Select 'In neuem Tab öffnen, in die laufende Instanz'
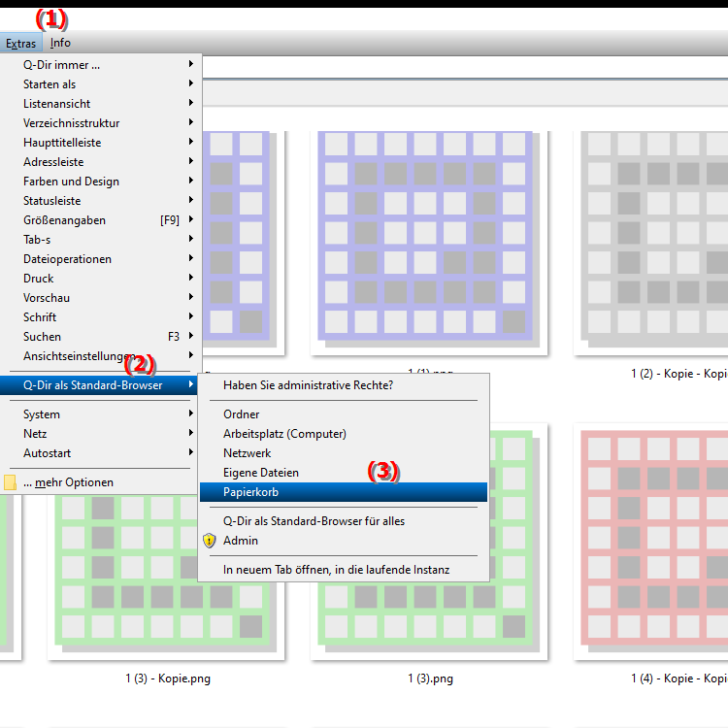The image size is (728, 728). (x=344, y=570)
